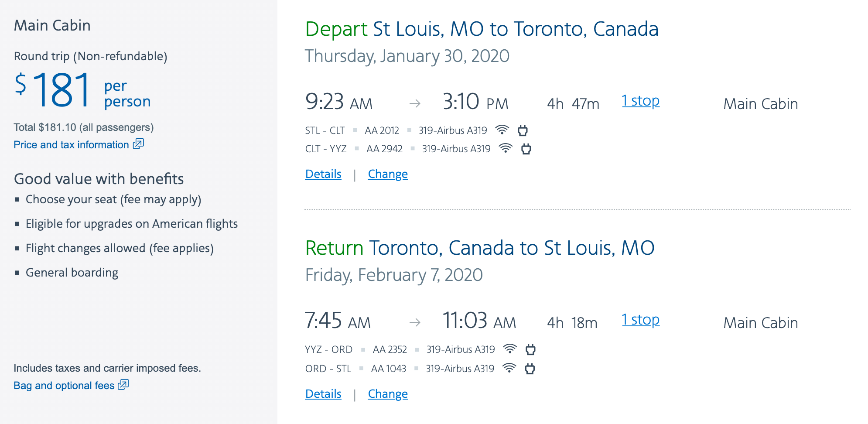Open 1 stop info for return flight
Image resolution: width=868 pixels, height=424 pixels.
pyautogui.click(x=640, y=320)
